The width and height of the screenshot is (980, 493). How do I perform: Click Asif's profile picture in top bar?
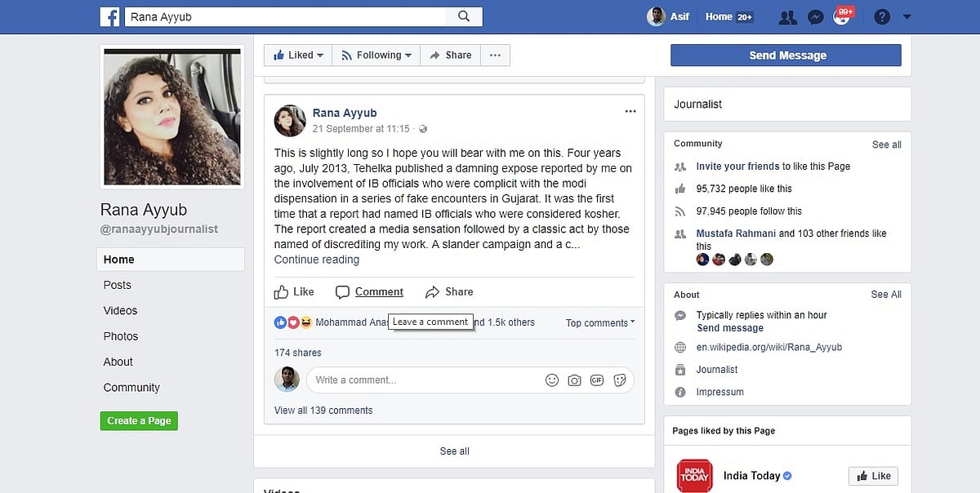pyautogui.click(x=656, y=16)
